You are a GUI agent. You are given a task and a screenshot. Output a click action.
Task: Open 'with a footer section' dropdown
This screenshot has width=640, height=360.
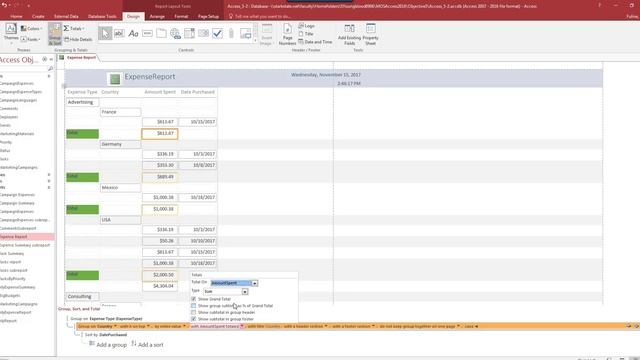pos(373,326)
